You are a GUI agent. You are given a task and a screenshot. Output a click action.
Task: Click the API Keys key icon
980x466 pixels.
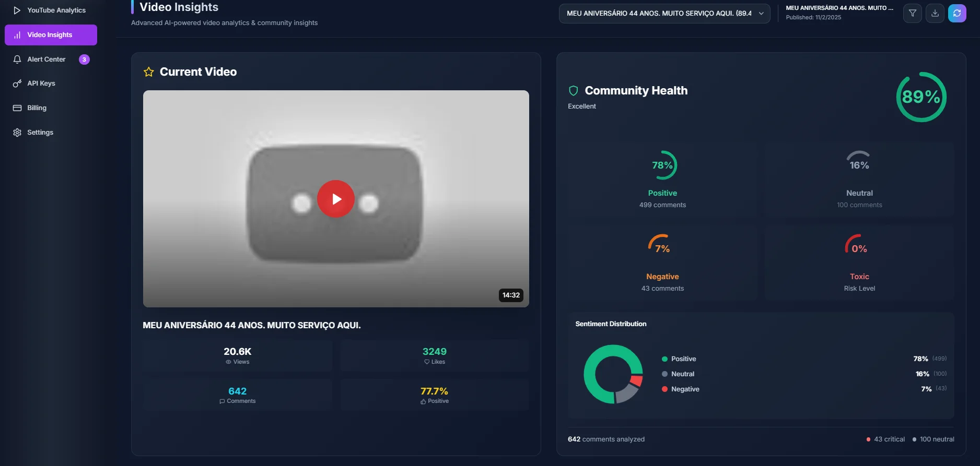click(17, 83)
